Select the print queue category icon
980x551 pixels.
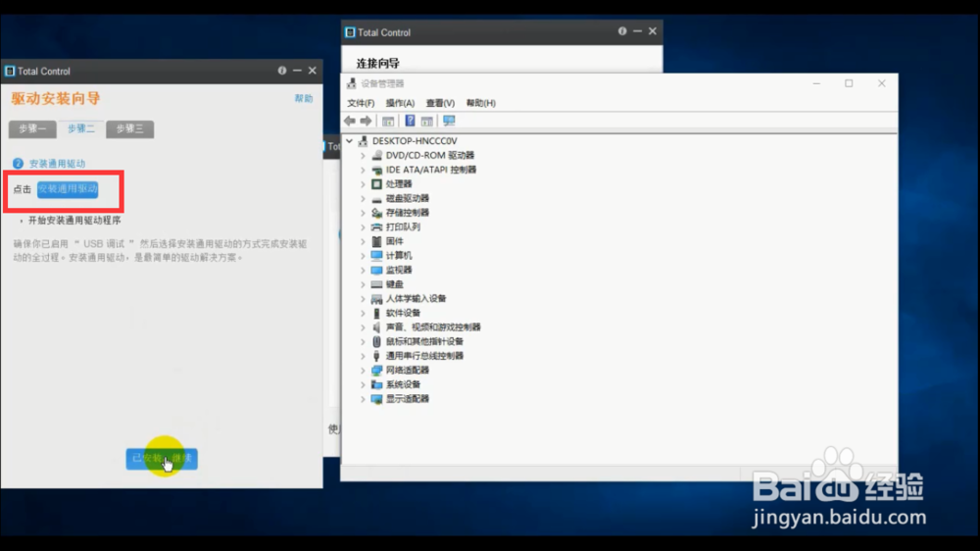click(x=377, y=227)
